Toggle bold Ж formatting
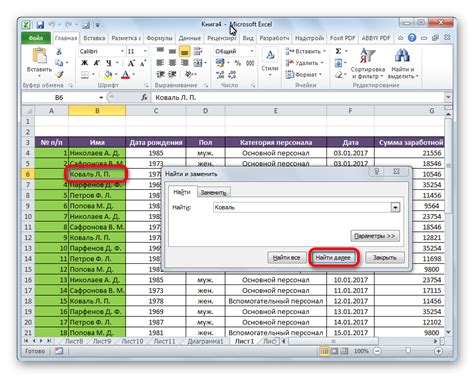The width and height of the screenshot is (474, 378). 85,63
